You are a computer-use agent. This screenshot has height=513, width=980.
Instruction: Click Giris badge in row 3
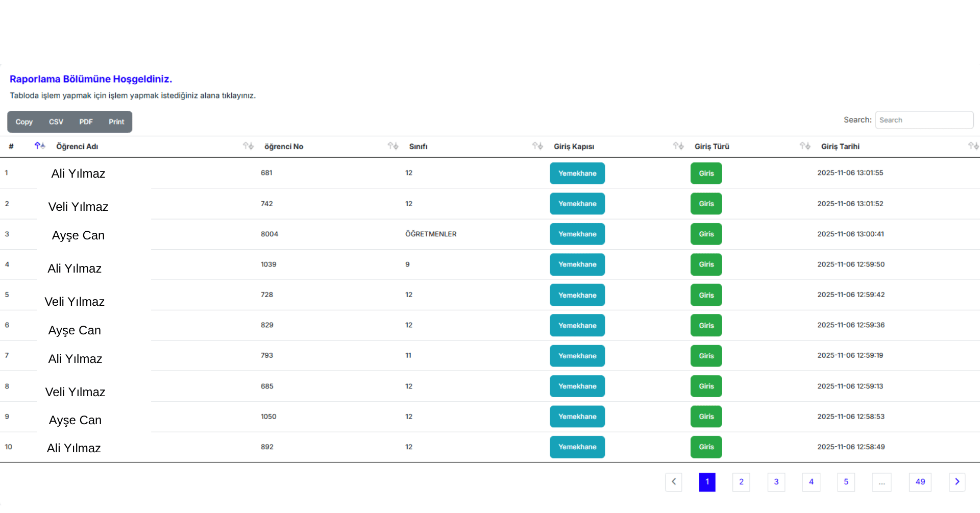706,234
